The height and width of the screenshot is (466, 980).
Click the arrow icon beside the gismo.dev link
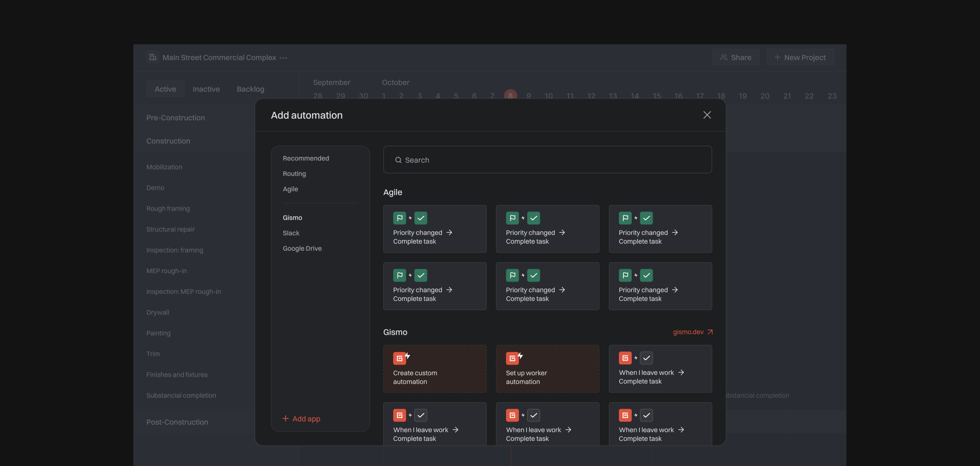click(710, 332)
